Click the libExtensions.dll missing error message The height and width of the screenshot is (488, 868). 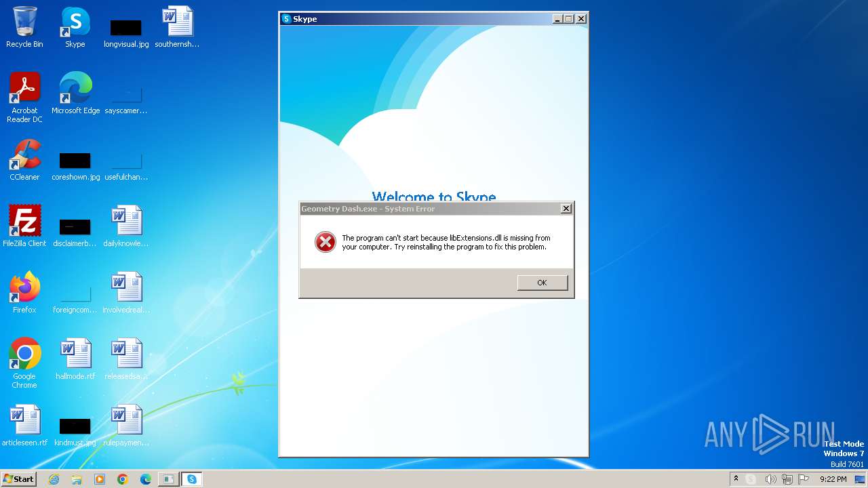pyautogui.click(x=446, y=243)
